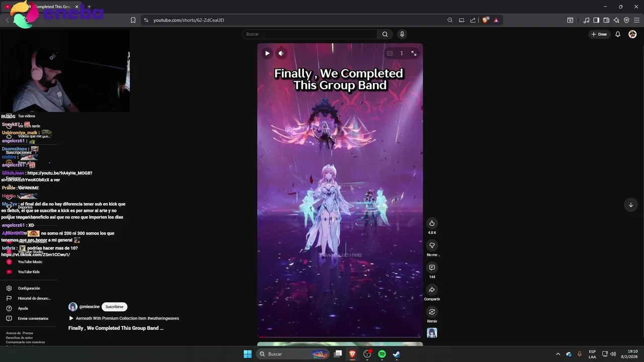Screen dimensions: 644x362
Task: Open a new browser tab
Action: tap(89, 7)
